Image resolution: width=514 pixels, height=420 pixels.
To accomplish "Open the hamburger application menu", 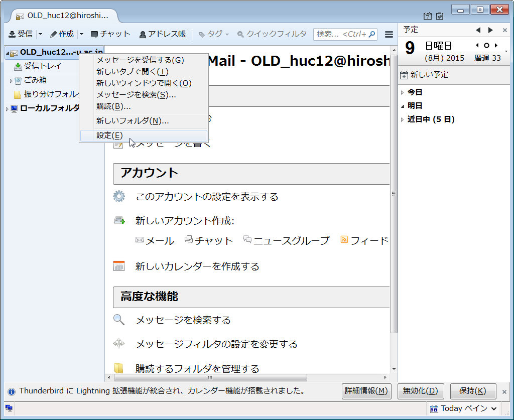I will 389,34.
